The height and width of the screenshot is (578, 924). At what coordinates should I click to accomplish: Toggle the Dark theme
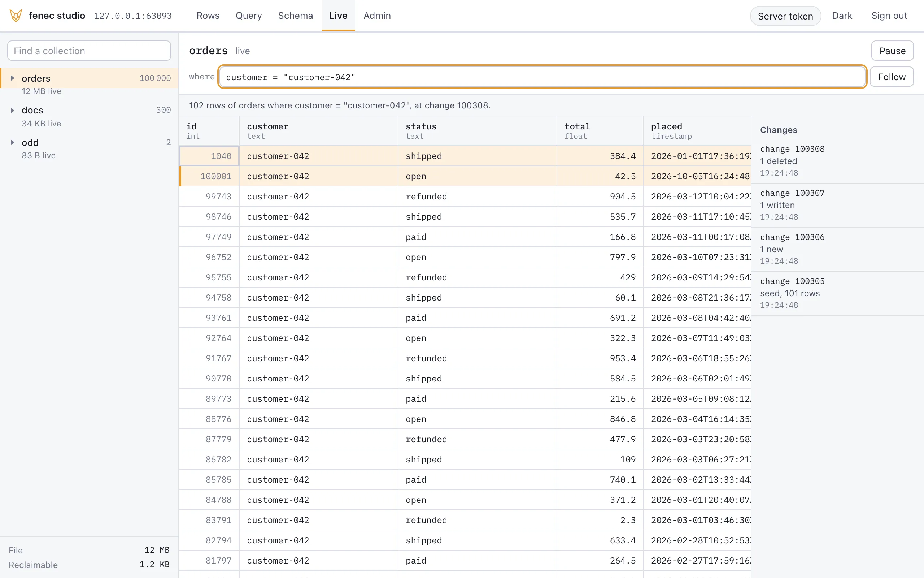(842, 16)
